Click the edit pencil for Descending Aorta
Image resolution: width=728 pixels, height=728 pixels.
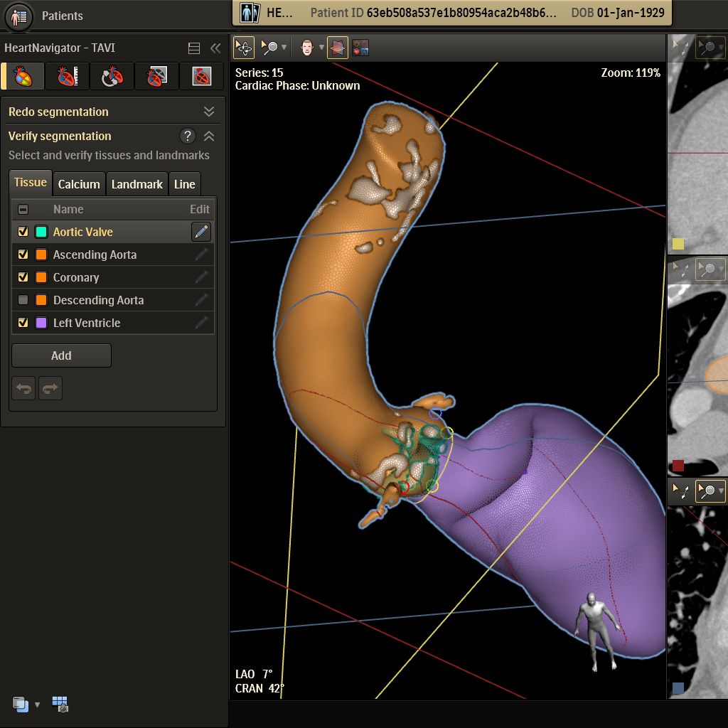201,300
